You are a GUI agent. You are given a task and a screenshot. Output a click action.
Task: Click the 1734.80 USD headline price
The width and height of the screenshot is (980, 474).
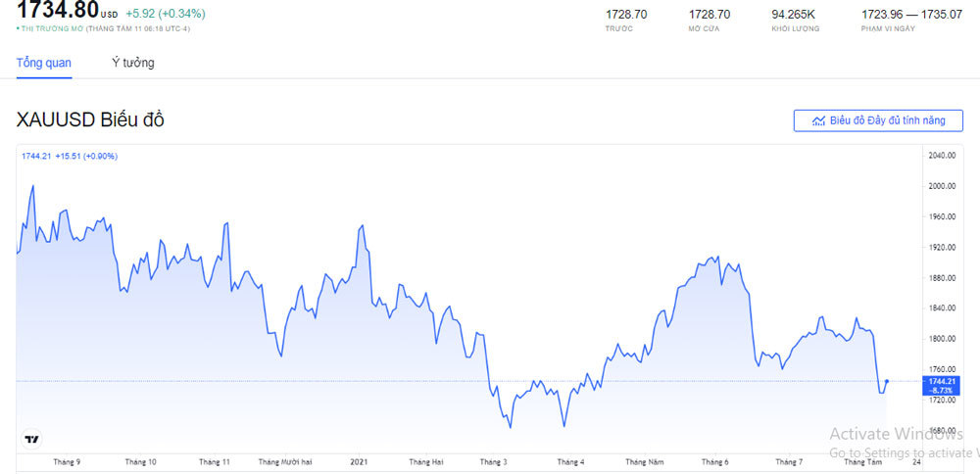[57, 11]
